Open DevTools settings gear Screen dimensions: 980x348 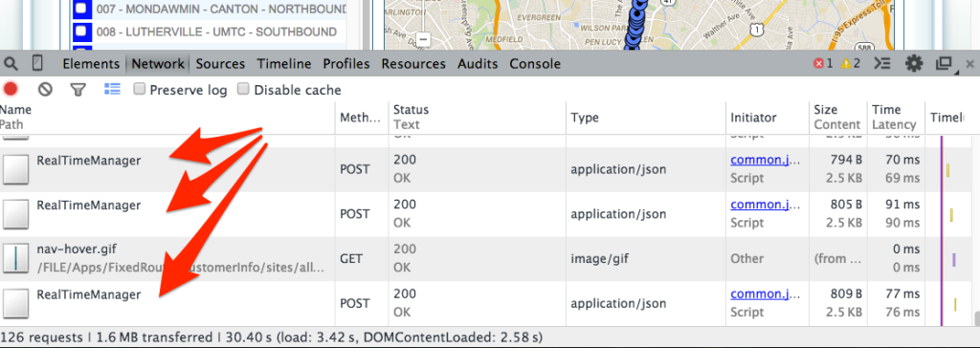pos(914,63)
